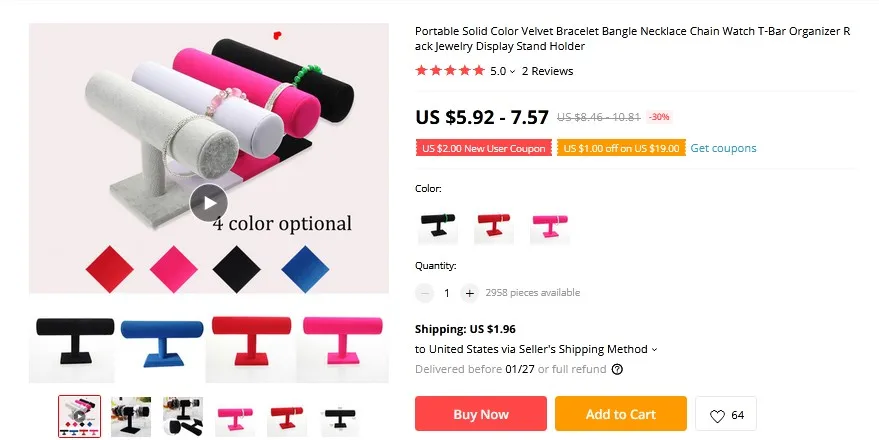Click the heart wishlist icon showing 64
The height and width of the screenshot is (440, 879).
click(718, 415)
